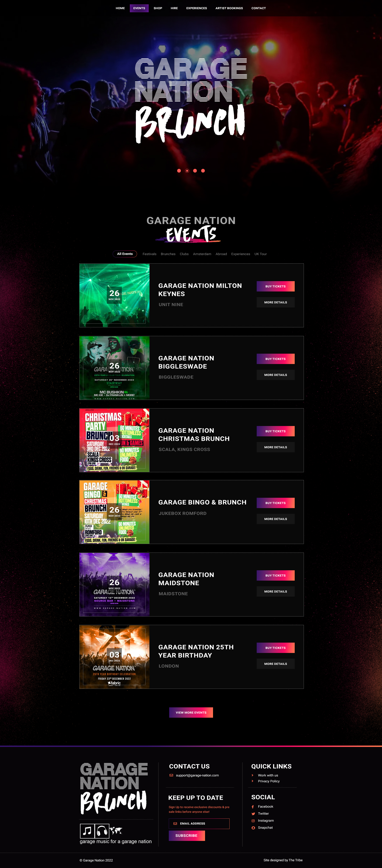Open the Shop menu item
Screen dimensions: 382x868
158,8
